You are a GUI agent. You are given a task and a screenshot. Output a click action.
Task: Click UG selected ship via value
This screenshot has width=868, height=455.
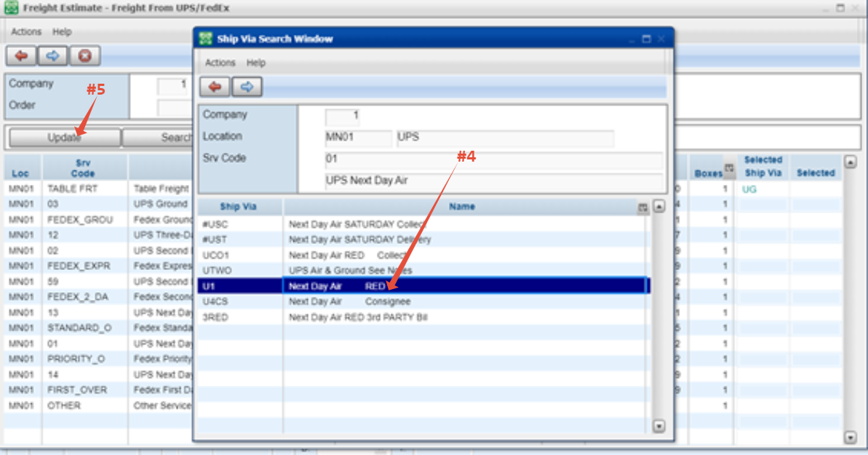[749, 189]
